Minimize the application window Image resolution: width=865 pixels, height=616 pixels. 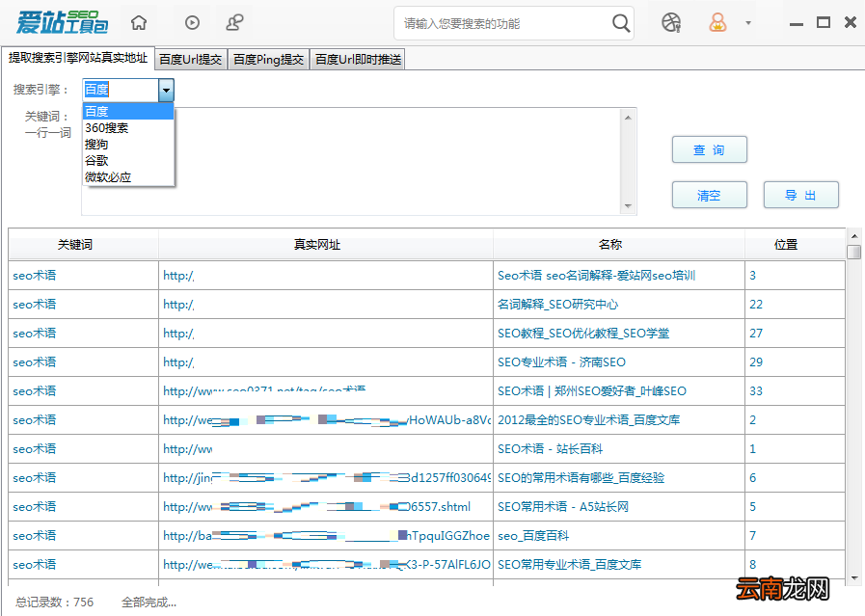tap(796, 24)
